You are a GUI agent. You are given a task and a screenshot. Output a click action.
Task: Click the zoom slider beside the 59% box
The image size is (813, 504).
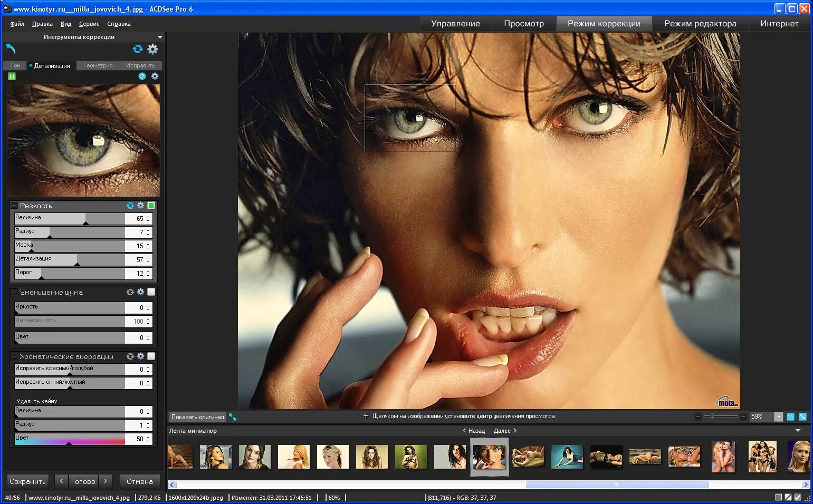coord(721,416)
